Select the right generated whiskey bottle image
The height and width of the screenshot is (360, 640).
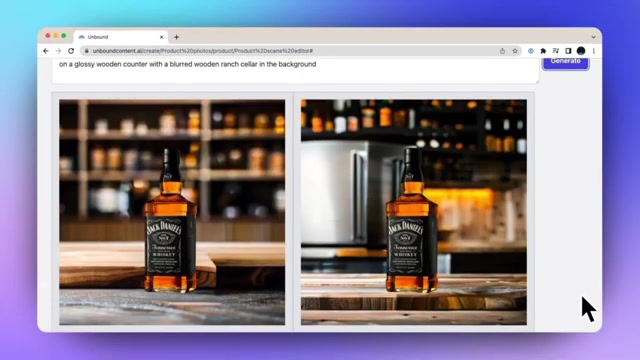[x=414, y=212]
